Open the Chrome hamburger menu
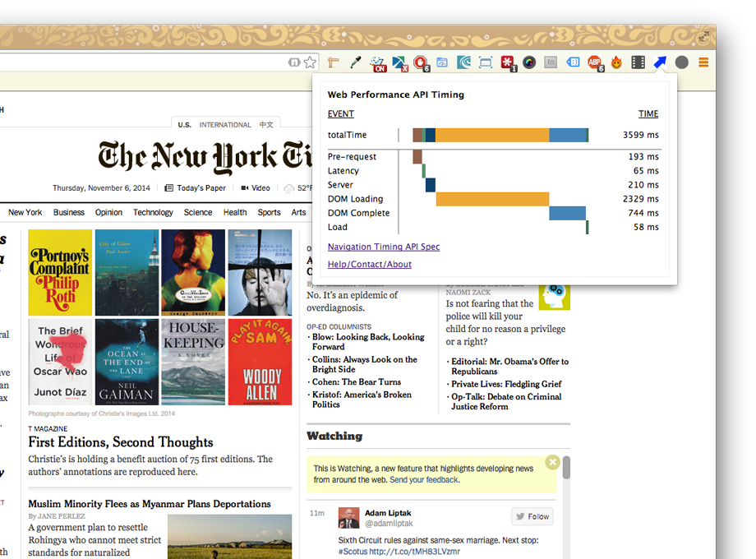The image size is (756, 559). pyautogui.click(x=703, y=62)
